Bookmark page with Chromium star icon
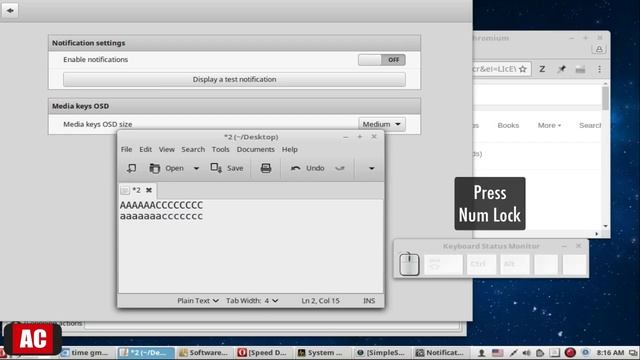640x360 pixels. [523, 69]
